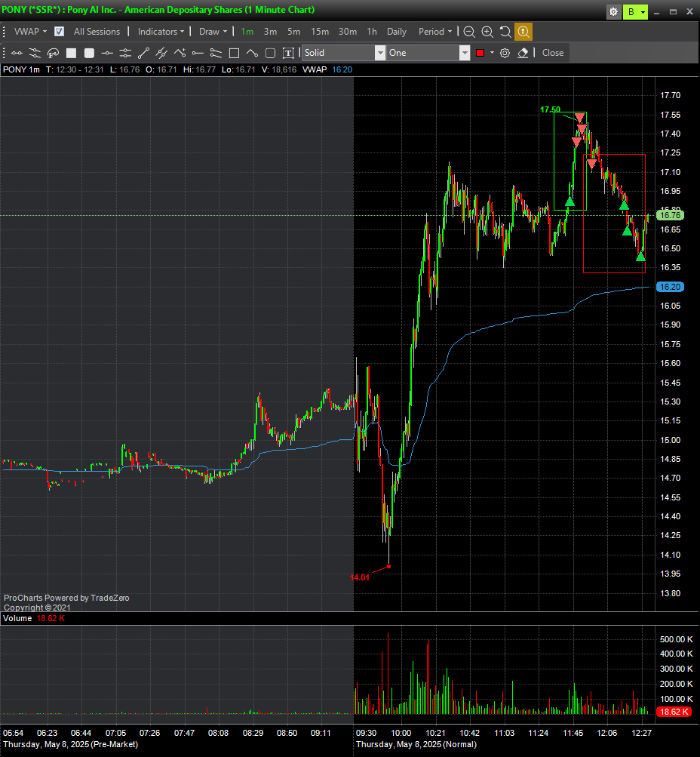This screenshot has height=757, width=700.
Task: Click the All Sessions button
Action: 97,32
